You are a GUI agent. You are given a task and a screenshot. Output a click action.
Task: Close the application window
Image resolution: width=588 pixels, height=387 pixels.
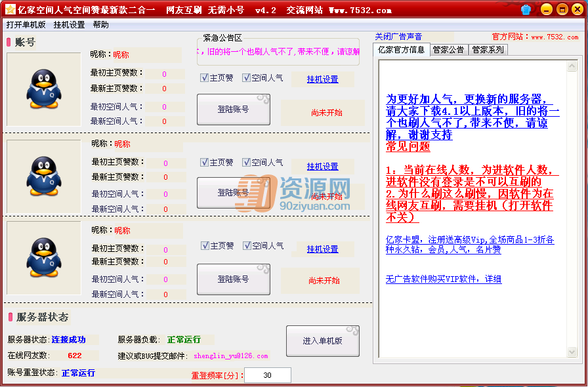pos(577,10)
